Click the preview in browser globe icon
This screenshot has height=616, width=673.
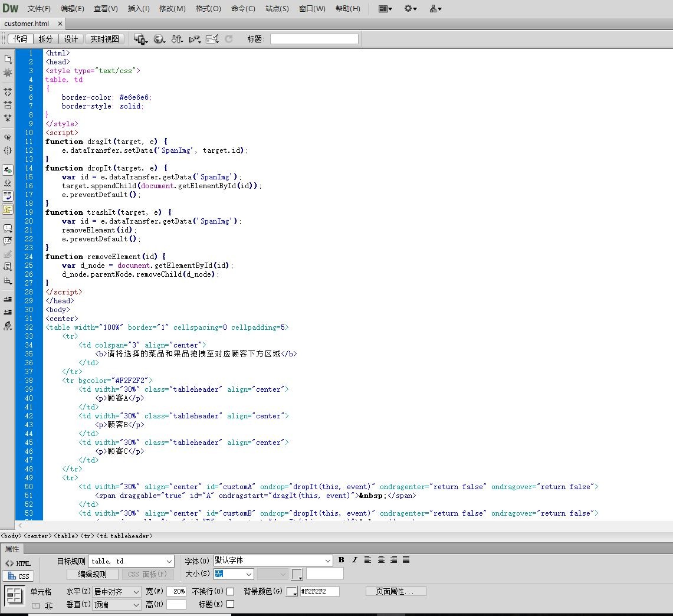[x=159, y=39]
